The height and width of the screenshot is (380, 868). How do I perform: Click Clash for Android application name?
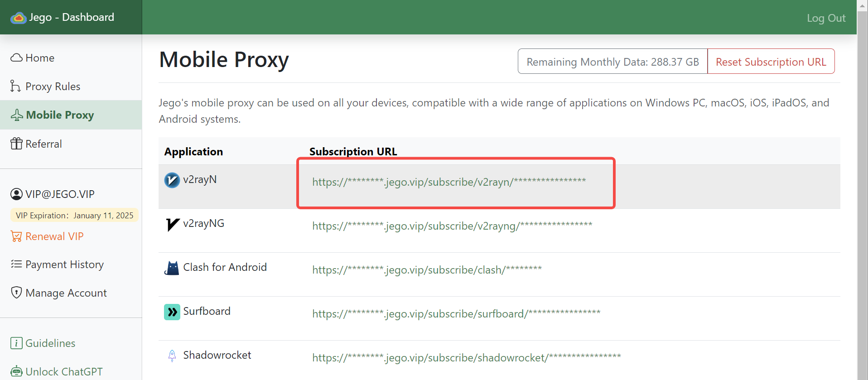pos(225,267)
